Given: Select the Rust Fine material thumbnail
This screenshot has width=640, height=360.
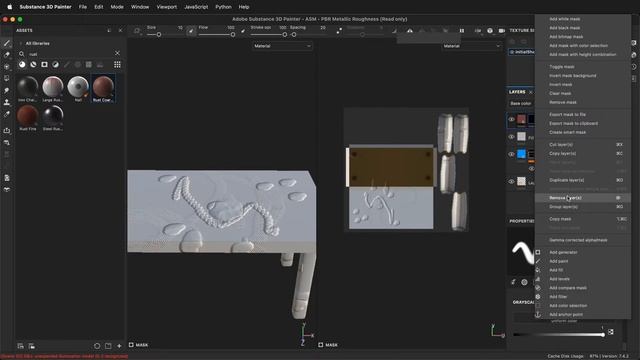Looking at the screenshot, I should (x=28, y=118).
